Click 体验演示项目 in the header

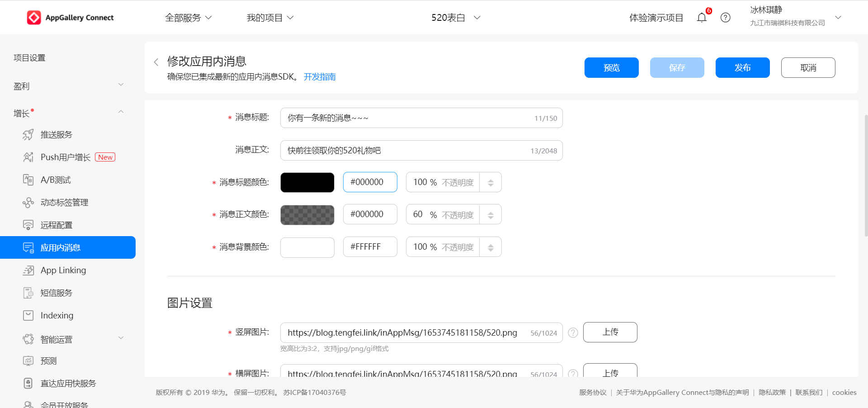(656, 18)
